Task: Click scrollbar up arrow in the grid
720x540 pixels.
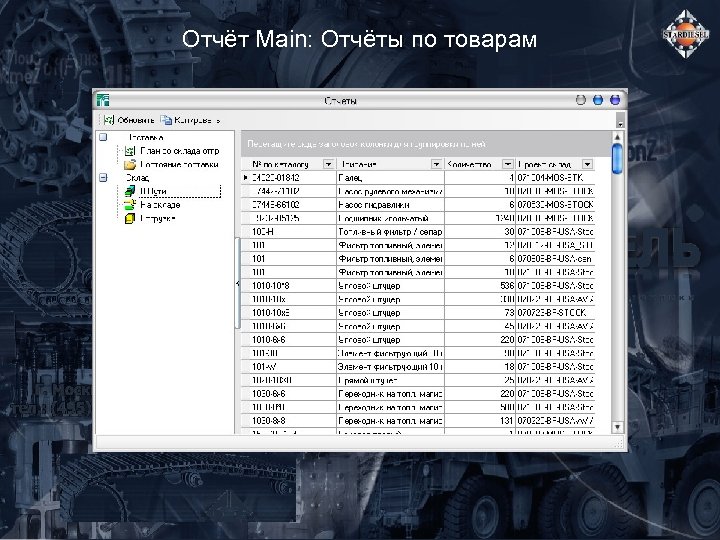Action: pos(618,137)
